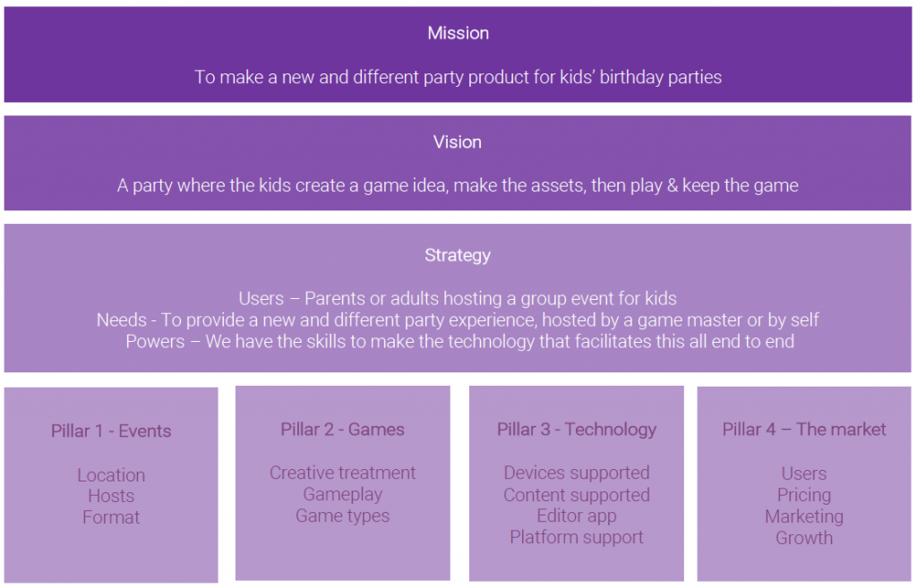This screenshot has width=917, height=588.
Task: Select Location under Pillar 1
Action: (x=111, y=475)
